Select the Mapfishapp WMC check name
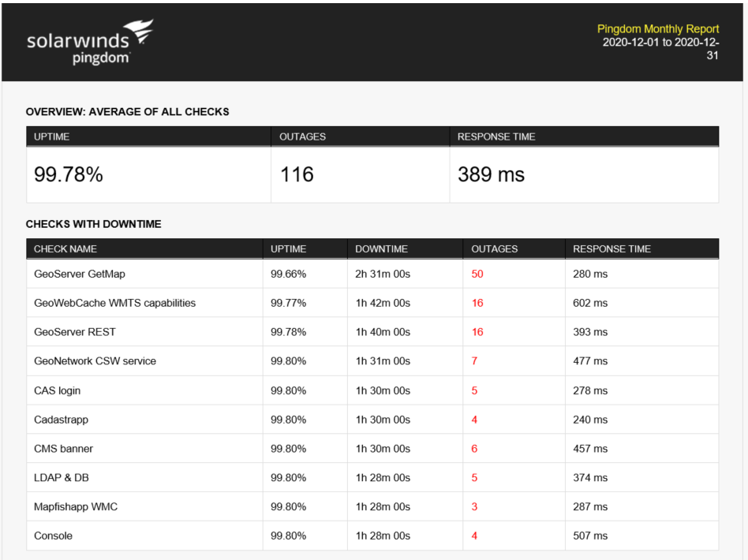Screen dimensions: 748x560 (x=76, y=507)
